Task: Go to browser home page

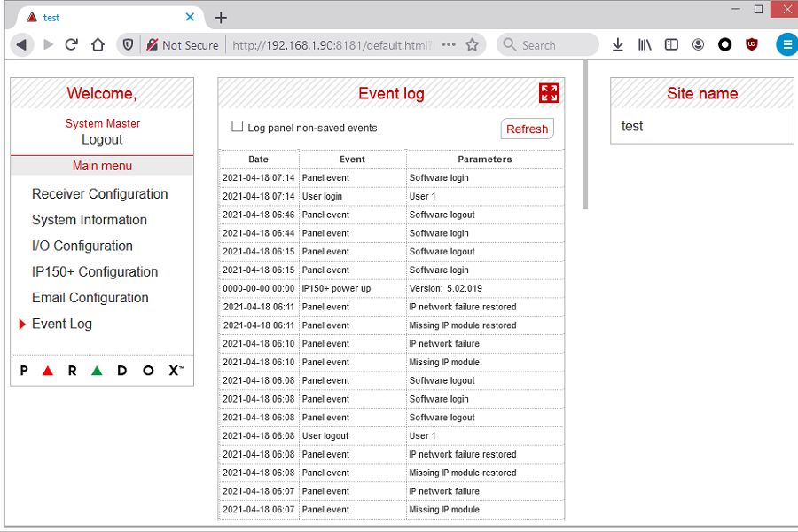Action: pyautogui.click(x=98, y=44)
